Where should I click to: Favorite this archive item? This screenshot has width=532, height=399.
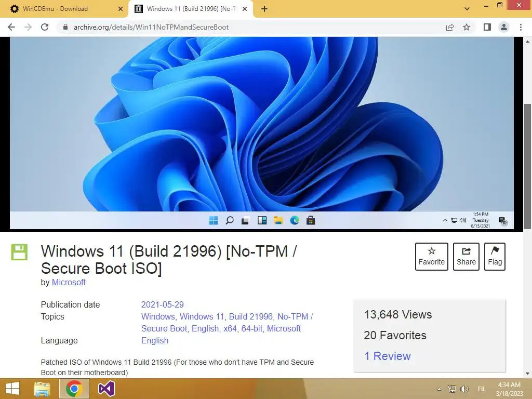point(432,257)
